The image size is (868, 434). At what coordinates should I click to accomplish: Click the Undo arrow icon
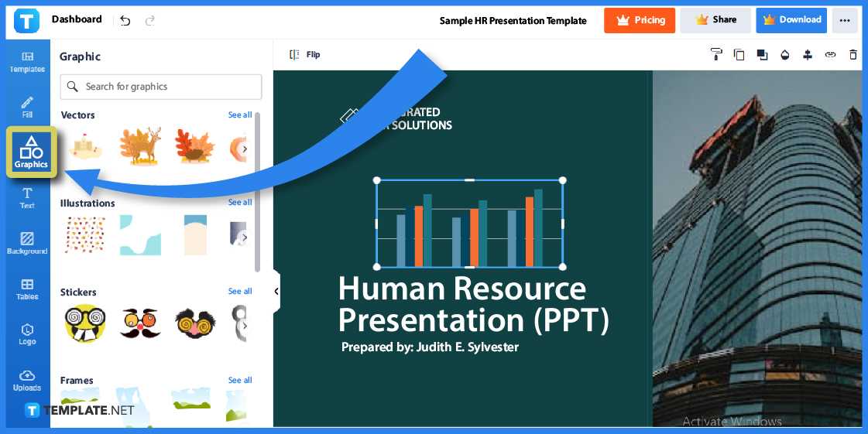125,21
